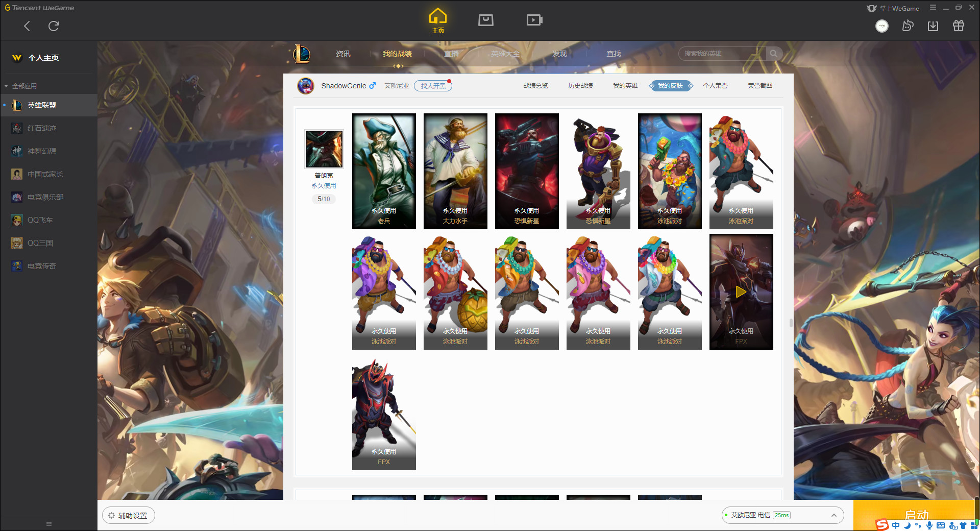Click 掌上WeGame mobile link
980x531 pixels.
[x=893, y=8]
